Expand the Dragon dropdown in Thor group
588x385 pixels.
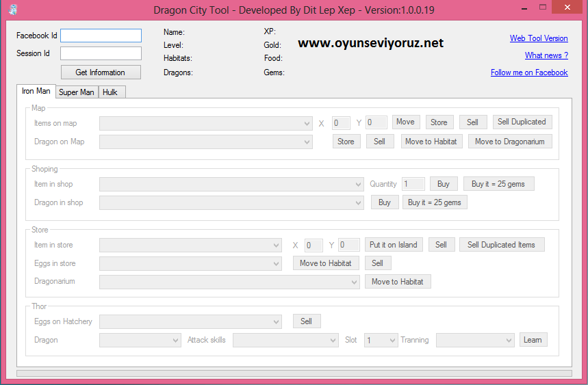[x=140, y=341]
